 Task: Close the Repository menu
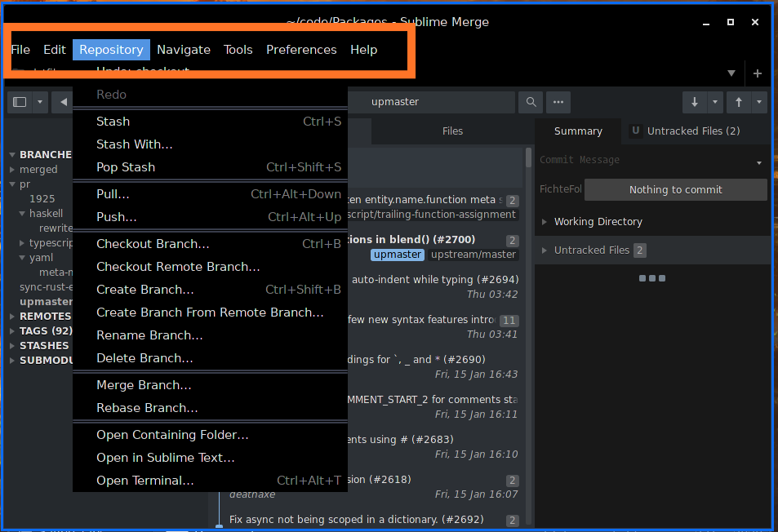coord(111,50)
